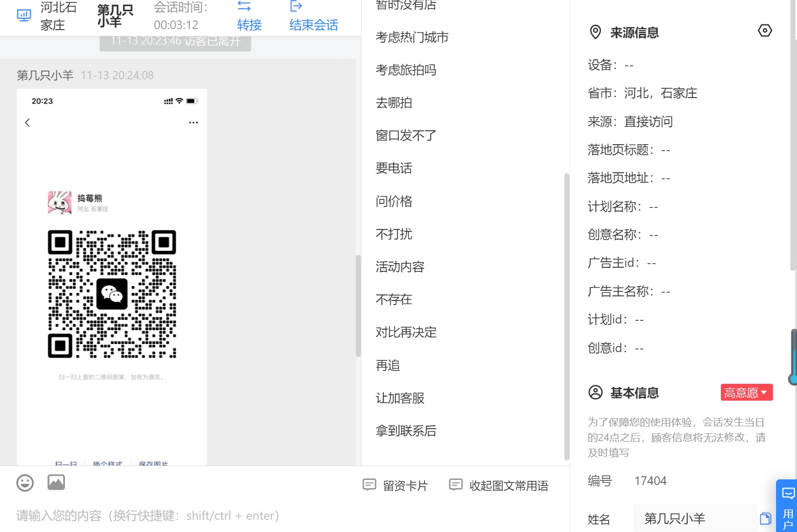Image resolution: width=797 pixels, height=532 pixels.
Task: Select quick phrase 对比再决定
Action: [406, 332]
